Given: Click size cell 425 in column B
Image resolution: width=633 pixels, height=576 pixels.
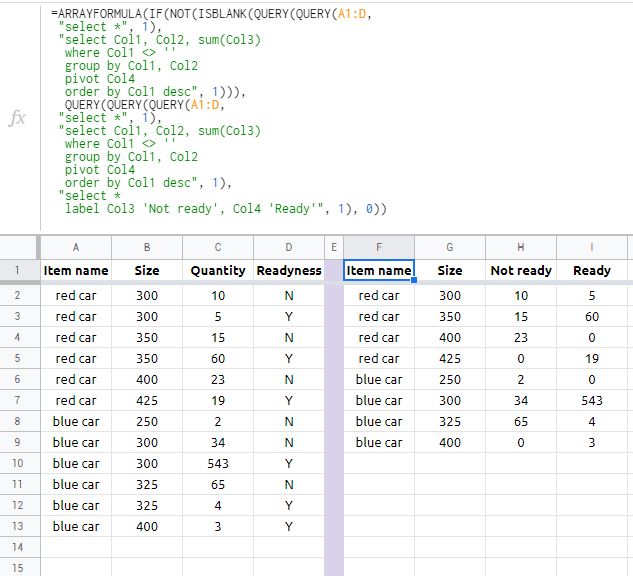Looking at the screenshot, I should [147, 400].
